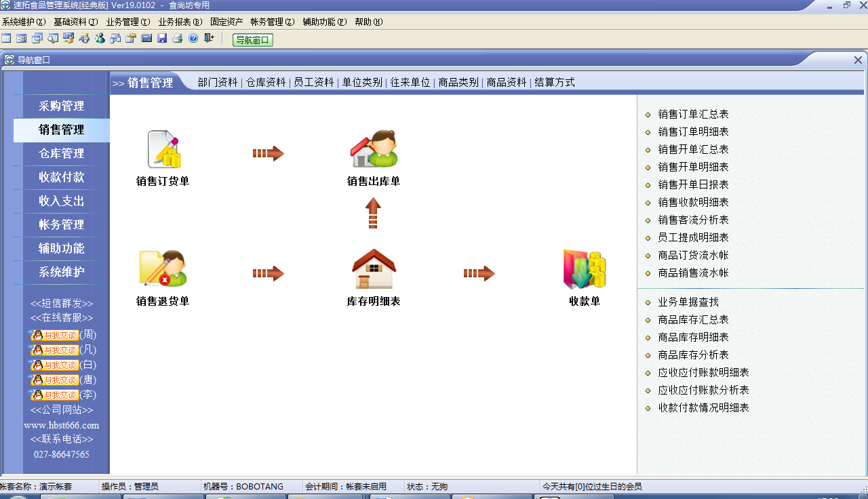The height and width of the screenshot is (499, 868).
Task: Click the save disk icon on the toolbar
Action: (161, 39)
